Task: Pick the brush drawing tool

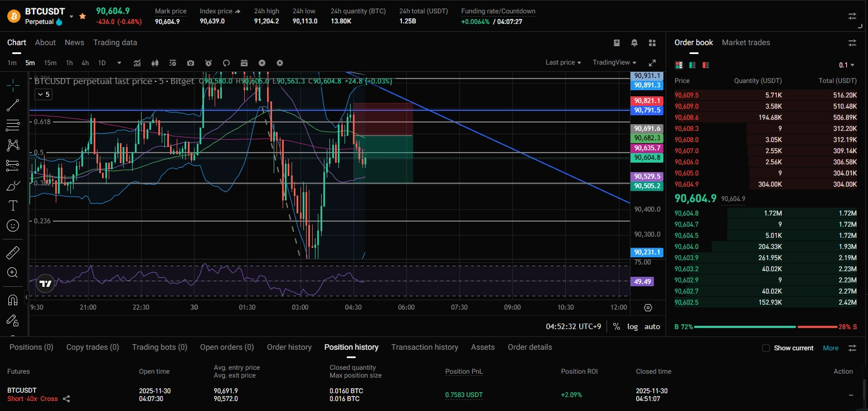Action: tap(13, 185)
